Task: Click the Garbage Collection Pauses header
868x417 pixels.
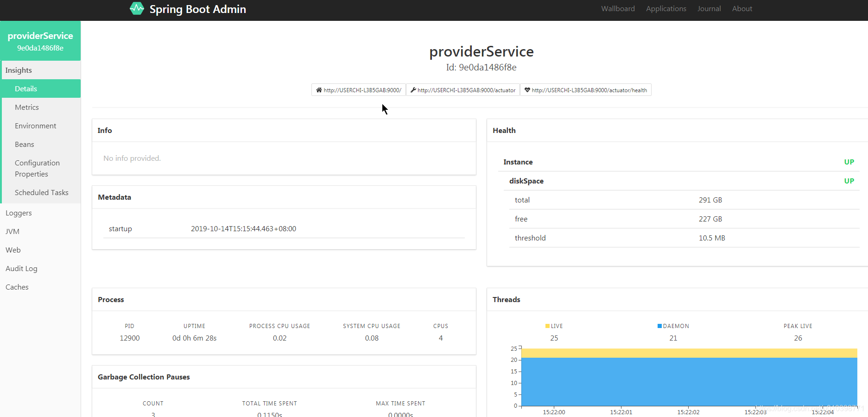Action: point(144,377)
